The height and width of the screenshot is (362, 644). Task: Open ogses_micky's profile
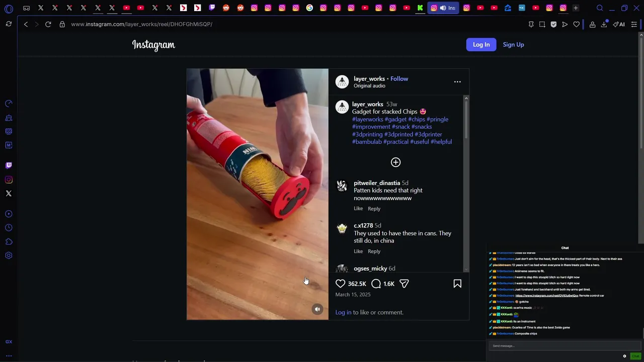pos(370,268)
